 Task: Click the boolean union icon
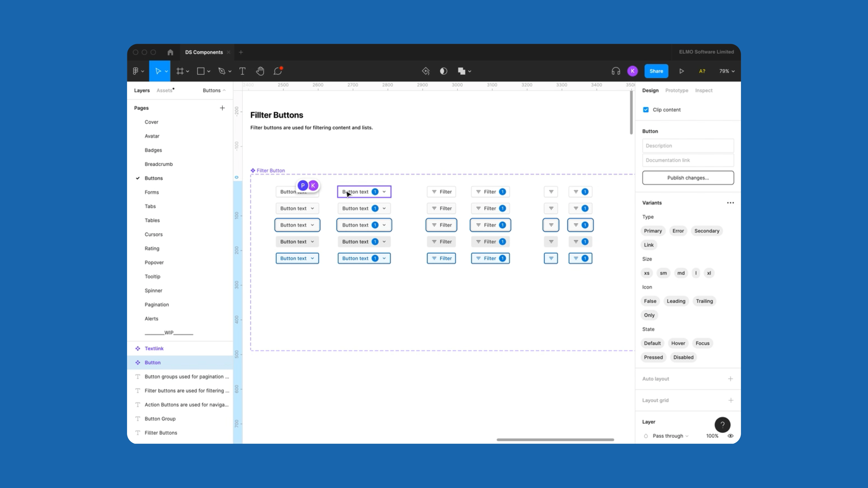[462, 71]
